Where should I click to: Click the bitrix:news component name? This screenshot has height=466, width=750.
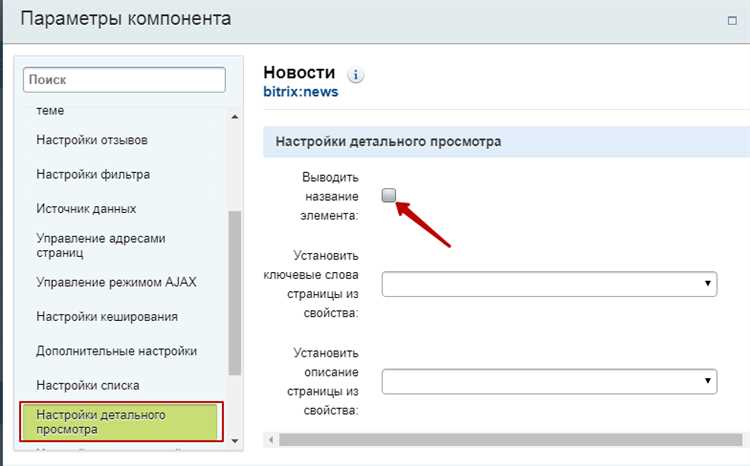pyautogui.click(x=301, y=92)
